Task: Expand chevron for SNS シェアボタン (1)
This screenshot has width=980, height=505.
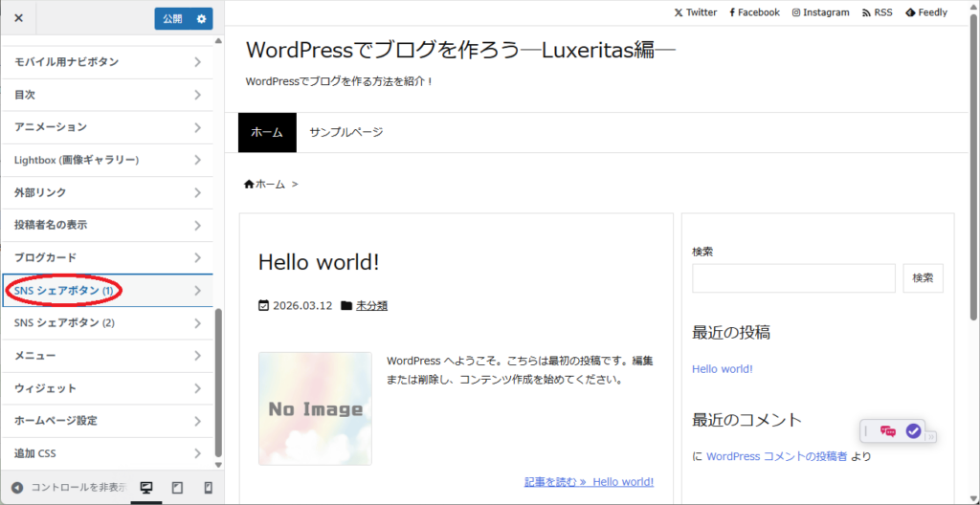Action: pos(197,290)
